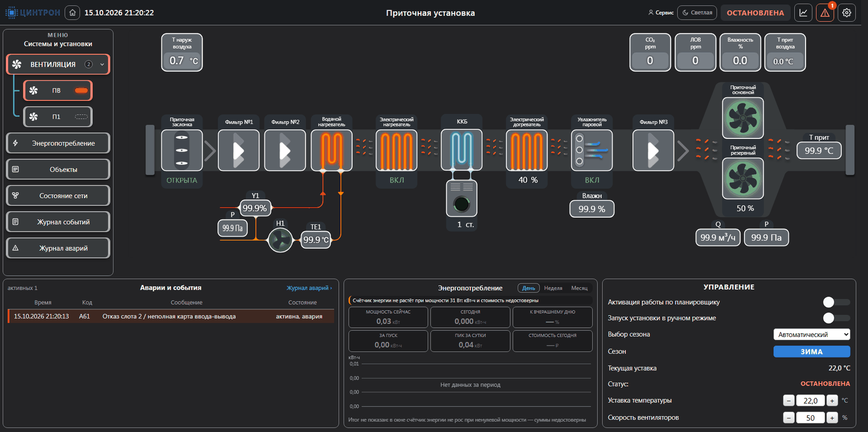Open Объекты in the side menu

[58, 169]
